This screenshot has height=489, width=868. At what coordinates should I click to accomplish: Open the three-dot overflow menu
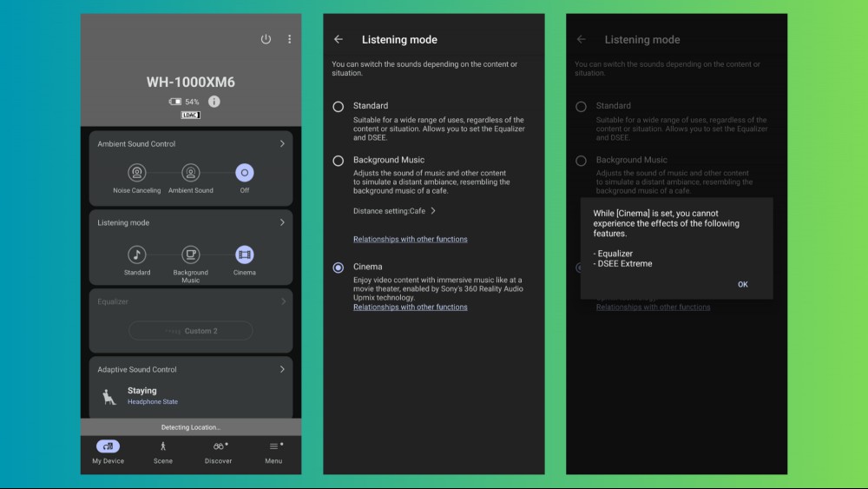[290, 39]
